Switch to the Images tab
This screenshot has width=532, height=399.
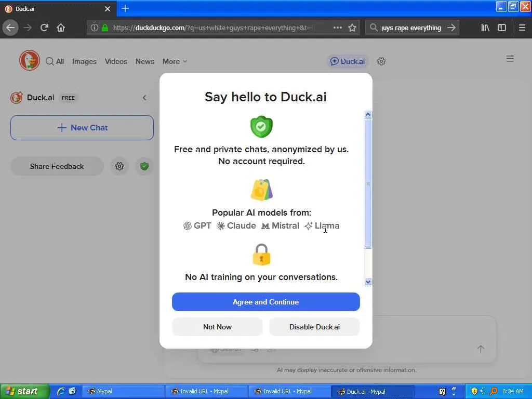84,61
